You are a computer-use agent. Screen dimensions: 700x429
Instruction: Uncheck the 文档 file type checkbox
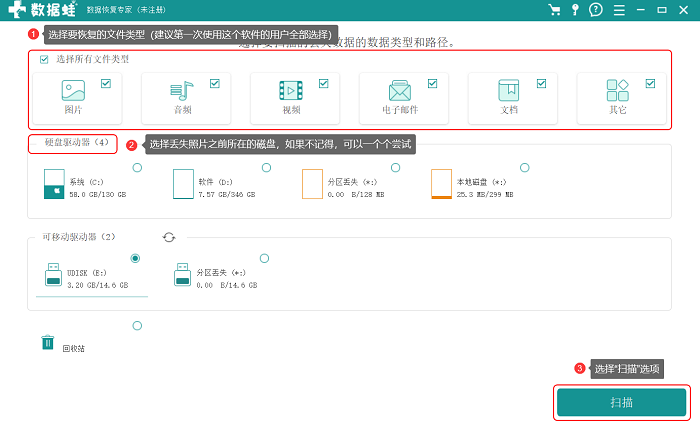click(x=542, y=83)
